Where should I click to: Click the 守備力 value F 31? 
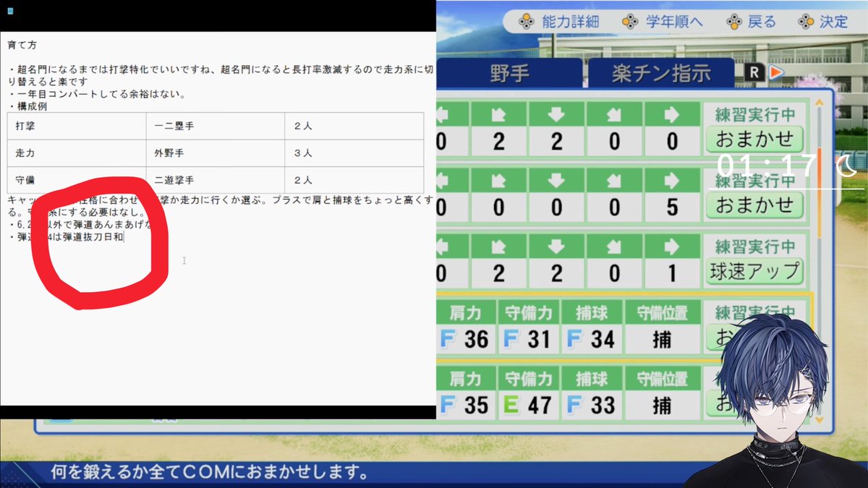click(x=527, y=339)
